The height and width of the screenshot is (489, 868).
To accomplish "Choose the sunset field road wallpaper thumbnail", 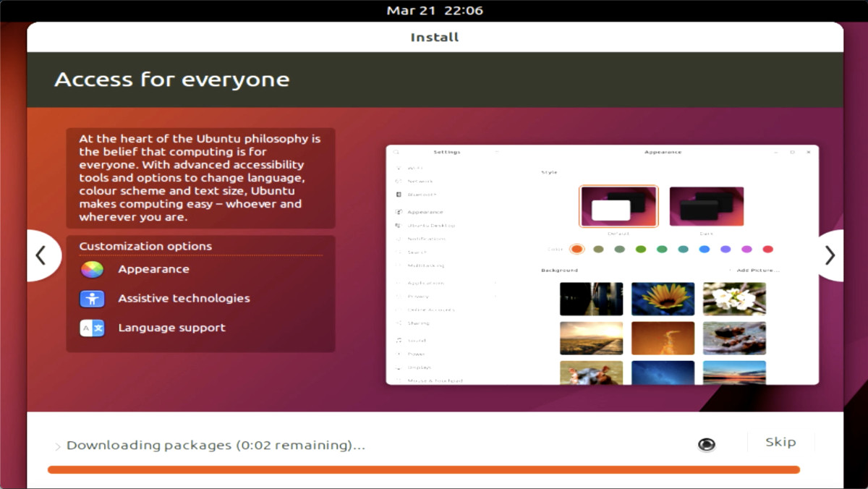I will [x=591, y=338].
